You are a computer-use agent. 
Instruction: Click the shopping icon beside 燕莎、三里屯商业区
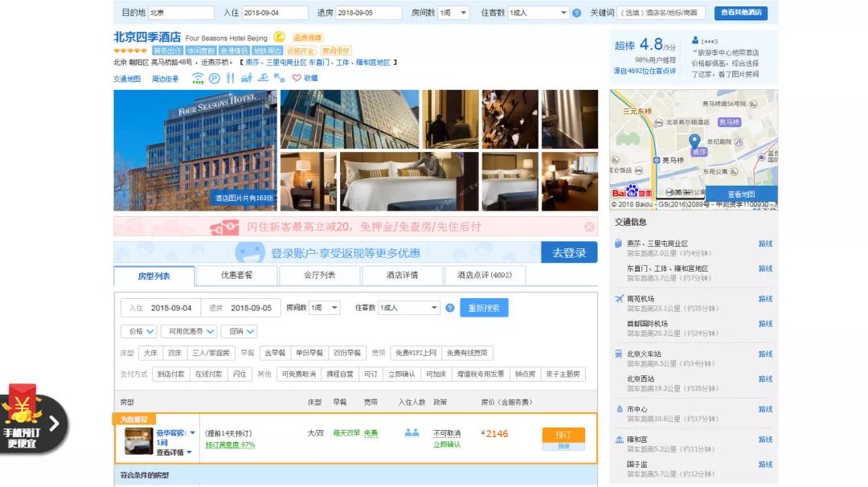coord(618,243)
